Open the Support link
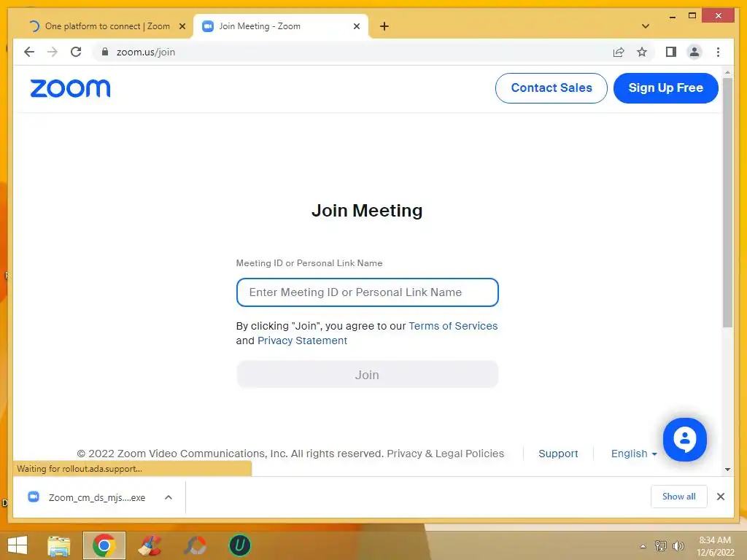 (x=558, y=454)
